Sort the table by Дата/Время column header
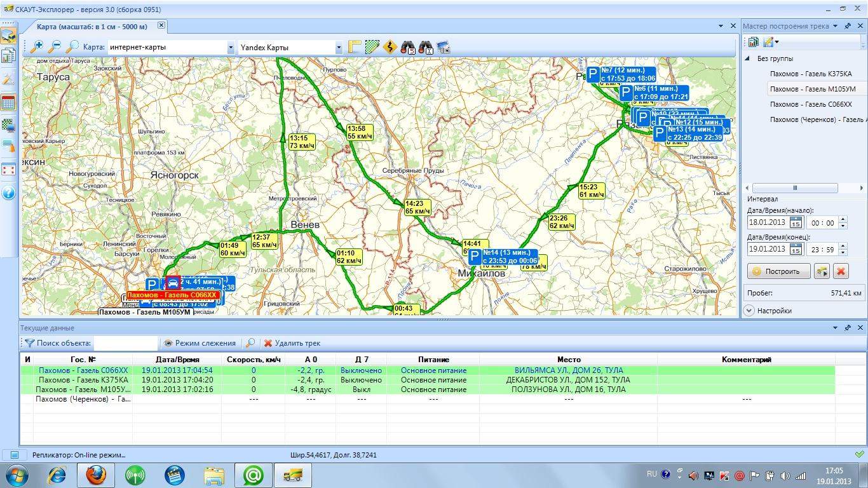 click(177, 360)
